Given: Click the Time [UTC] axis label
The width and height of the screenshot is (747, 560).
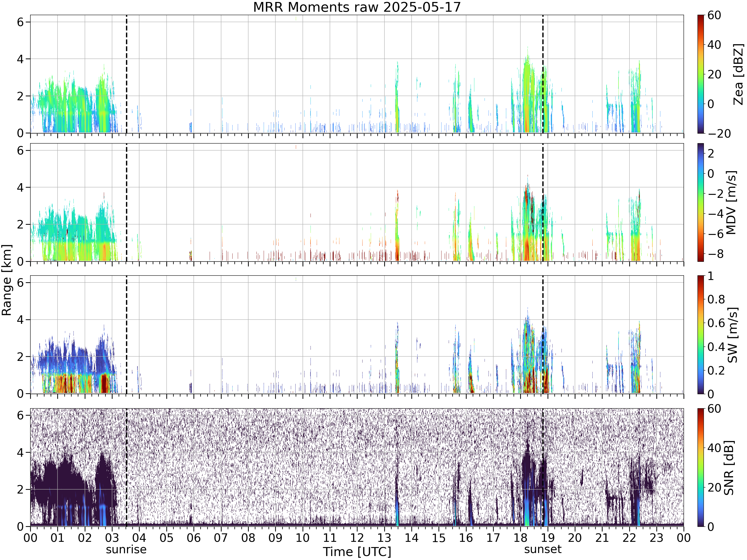Looking at the screenshot, I should pos(357,552).
